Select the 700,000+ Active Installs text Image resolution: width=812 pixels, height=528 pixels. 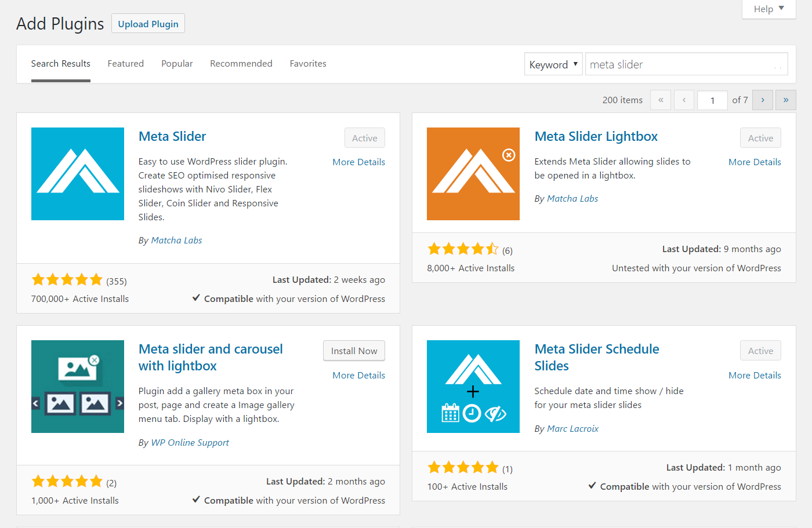click(x=80, y=299)
